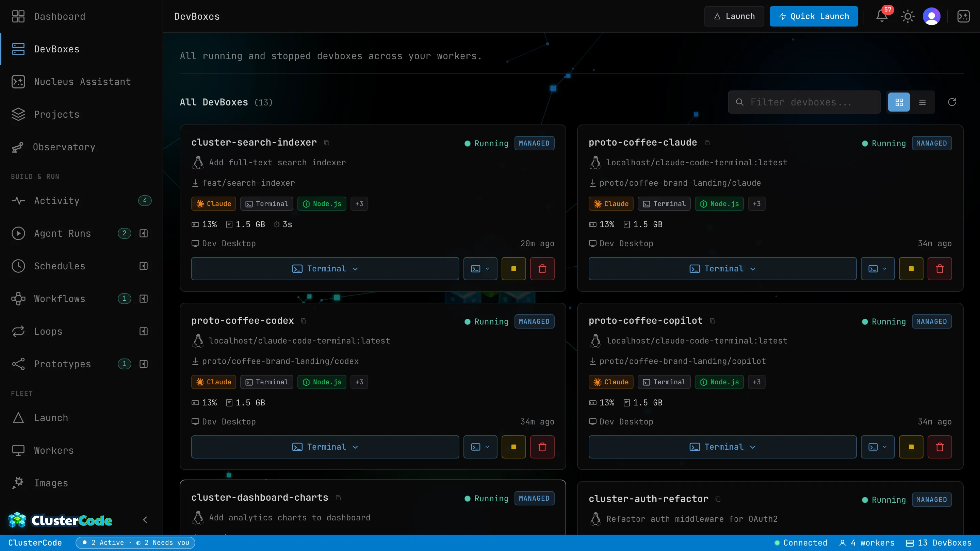The height and width of the screenshot is (551, 980).
Task: Open the user profile avatar
Action: [x=932, y=16]
